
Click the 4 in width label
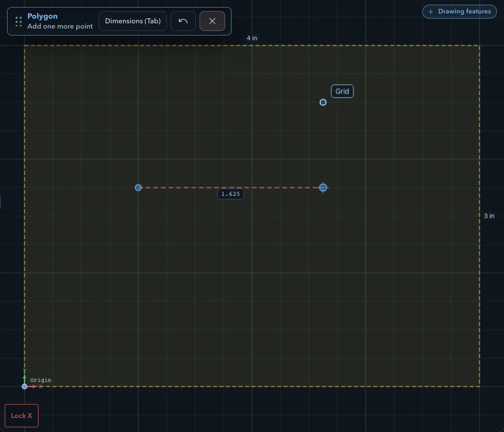tap(252, 38)
